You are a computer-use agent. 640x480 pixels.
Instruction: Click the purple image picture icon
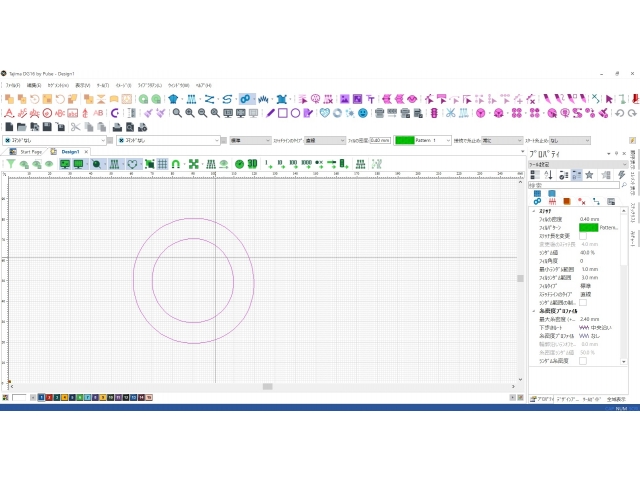pyautogui.click(x=344, y=99)
